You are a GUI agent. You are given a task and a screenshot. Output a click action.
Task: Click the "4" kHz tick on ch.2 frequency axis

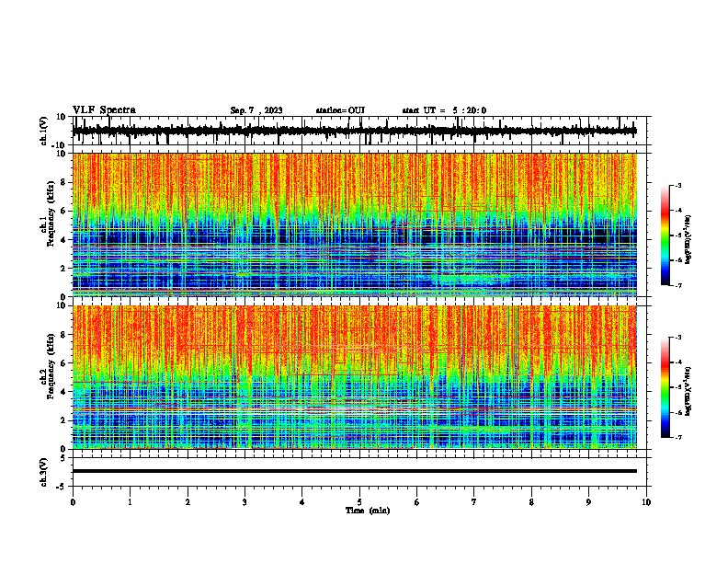[64, 392]
